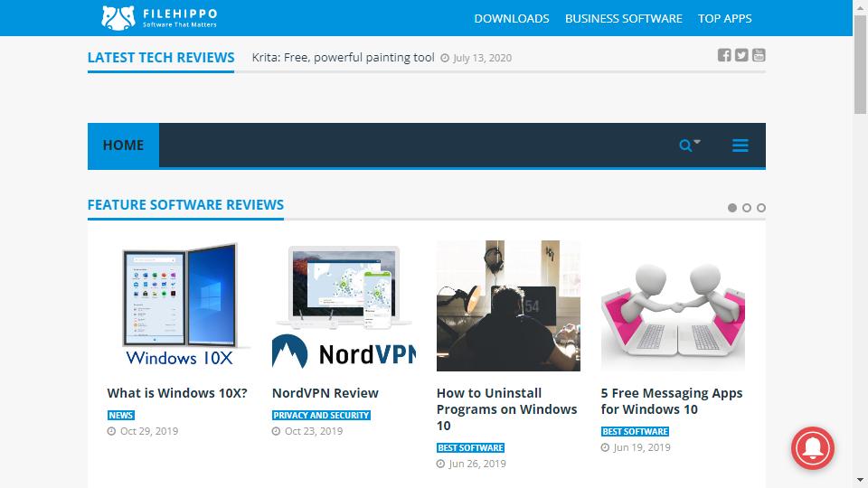Open the uninstall programs article thumbnail
The height and width of the screenshot is (488, 868).
(508, 305)
